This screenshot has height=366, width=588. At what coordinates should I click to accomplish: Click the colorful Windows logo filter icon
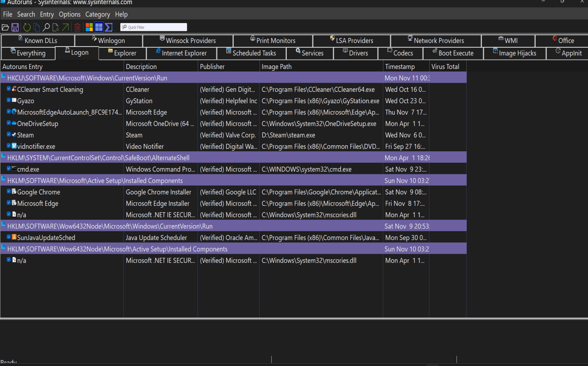pyautogui.click(x=89, y=27)
